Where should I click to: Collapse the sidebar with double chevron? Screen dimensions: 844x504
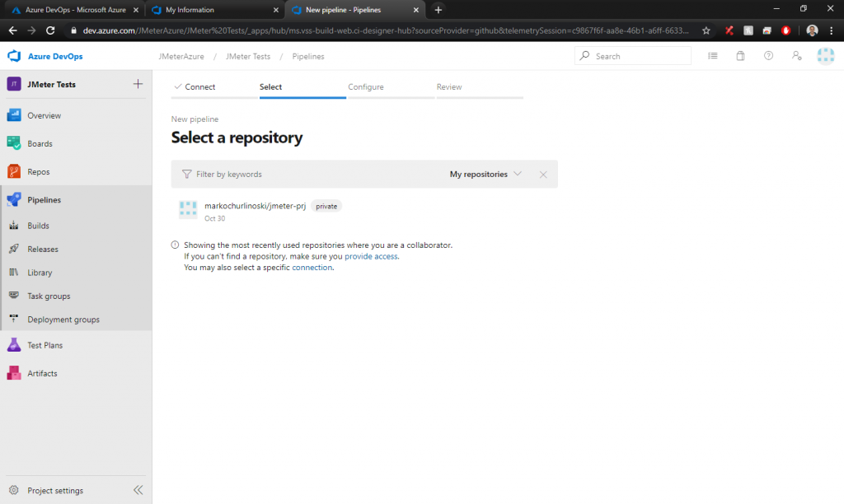138,490
